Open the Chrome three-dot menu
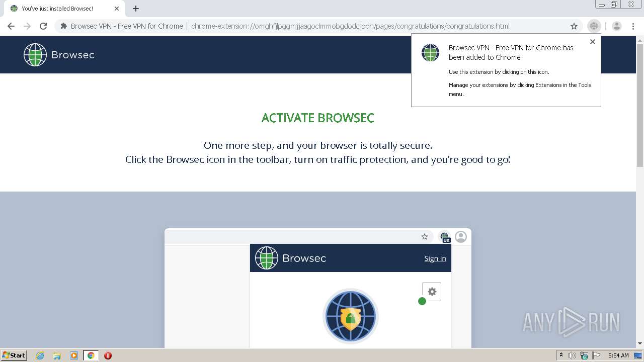Screen dimensions: 644x362 633,26
